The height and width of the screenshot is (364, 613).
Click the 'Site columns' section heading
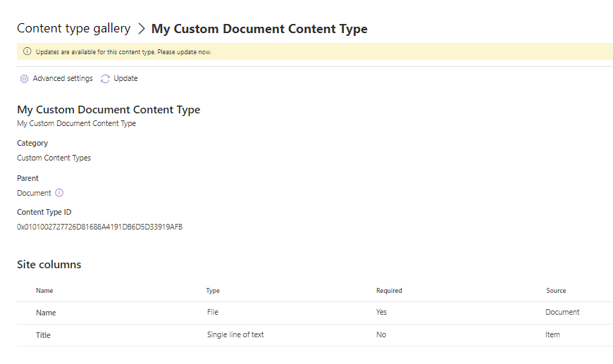[49, 265]
